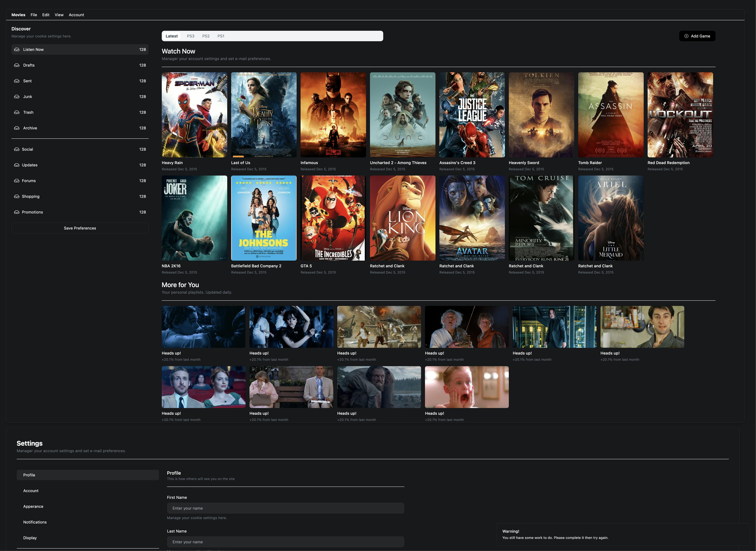This screenshot has width=756, height=551.
Task: Select the Listen Now sidebar label
Action: click(x=33, y=49)
